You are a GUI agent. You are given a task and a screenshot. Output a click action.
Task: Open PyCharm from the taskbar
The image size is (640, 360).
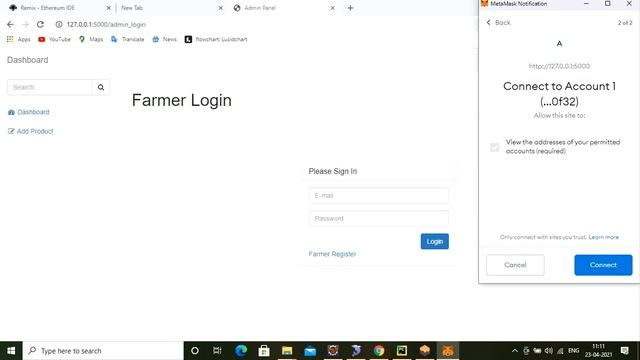point(402,351)
